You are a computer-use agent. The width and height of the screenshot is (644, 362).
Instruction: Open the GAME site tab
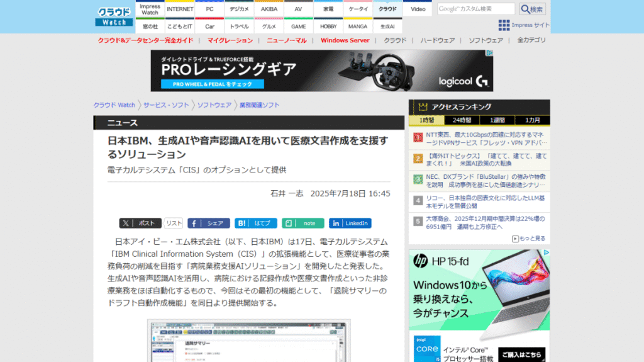point(299,26)
